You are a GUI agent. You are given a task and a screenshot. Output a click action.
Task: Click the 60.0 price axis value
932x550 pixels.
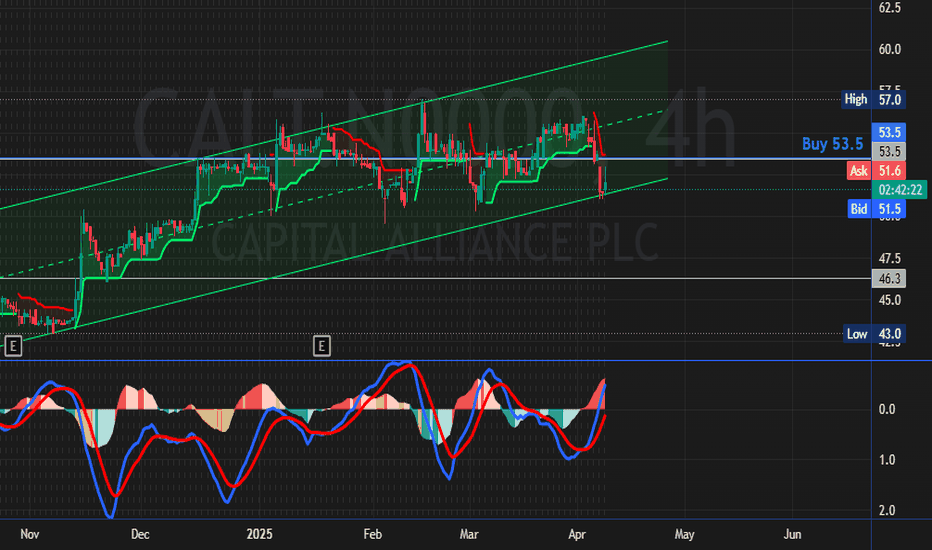(890, 49)
